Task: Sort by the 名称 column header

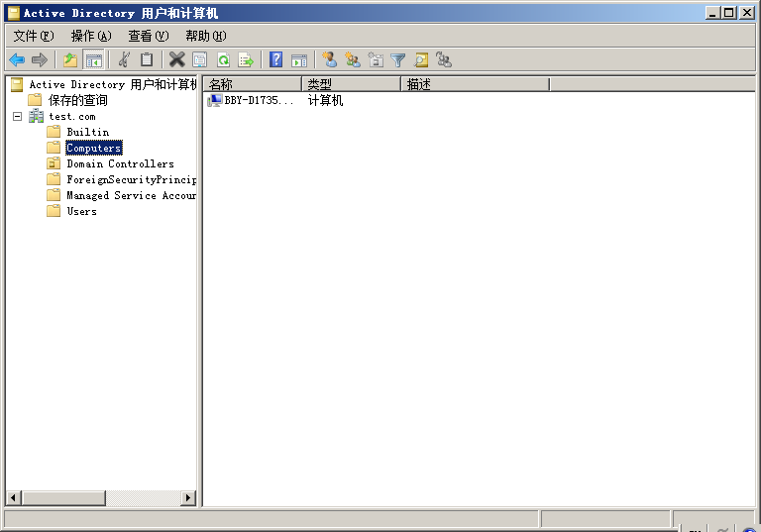Action: coord(253,84)
